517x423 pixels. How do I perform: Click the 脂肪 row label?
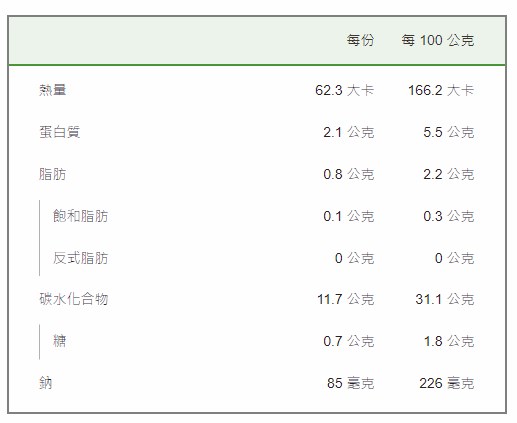[53, 174]
